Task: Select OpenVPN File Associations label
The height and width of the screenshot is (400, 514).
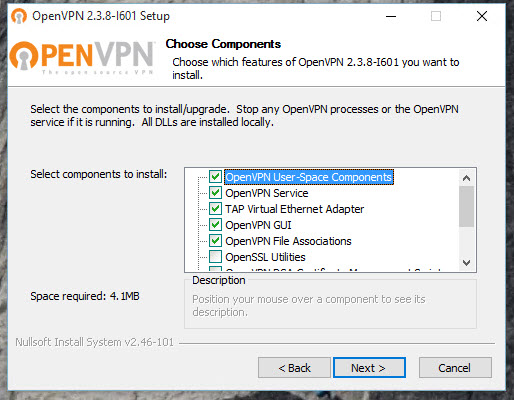Action: pyautogui.click(x=288, y=241)
